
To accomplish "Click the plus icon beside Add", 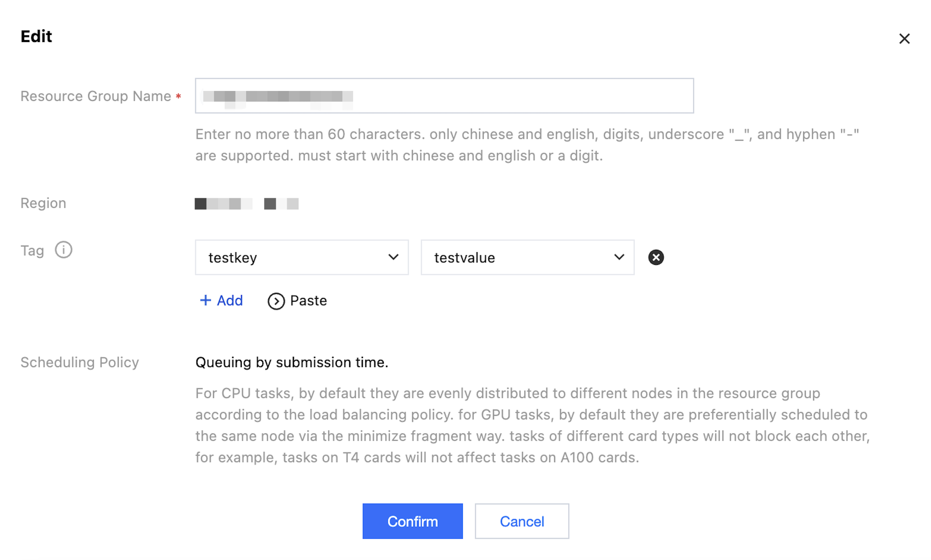I will click(x=205, y=300).
